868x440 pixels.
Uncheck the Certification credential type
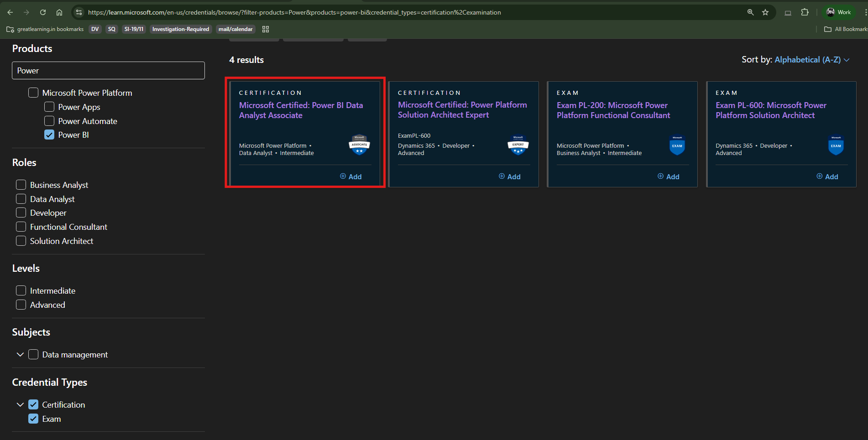click(33, 404)
